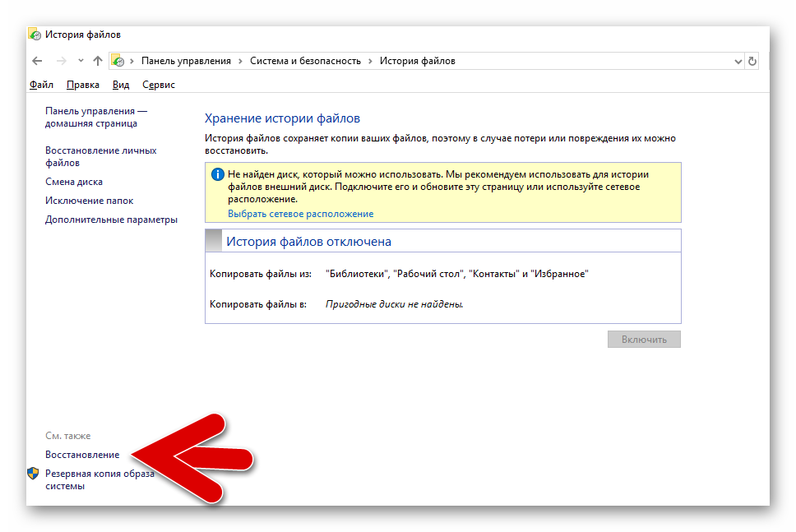796x532 pixels.
Task: Click the Копировать файлы в label
Action: (258, 304)
